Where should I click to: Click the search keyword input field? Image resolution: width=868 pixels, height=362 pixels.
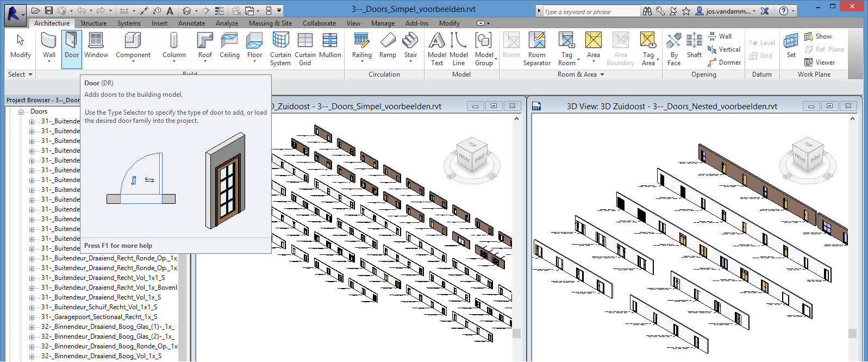(x=591, y=11)
